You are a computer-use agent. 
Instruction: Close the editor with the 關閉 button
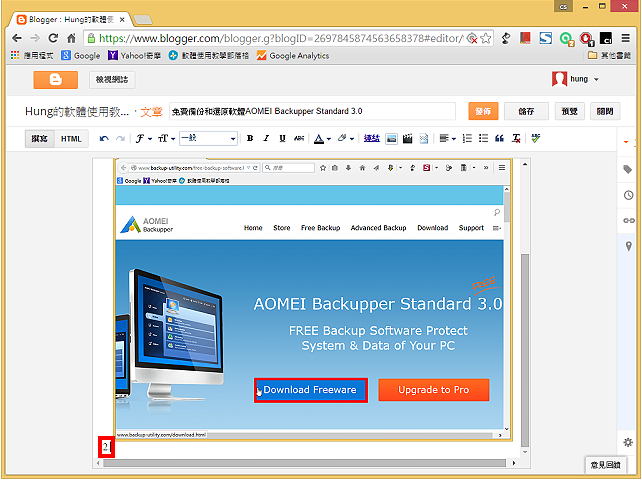(x=605, y=111)
